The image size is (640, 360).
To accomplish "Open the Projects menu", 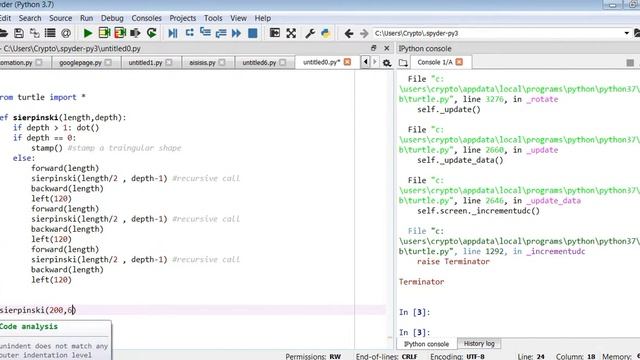I will [182, 18].
